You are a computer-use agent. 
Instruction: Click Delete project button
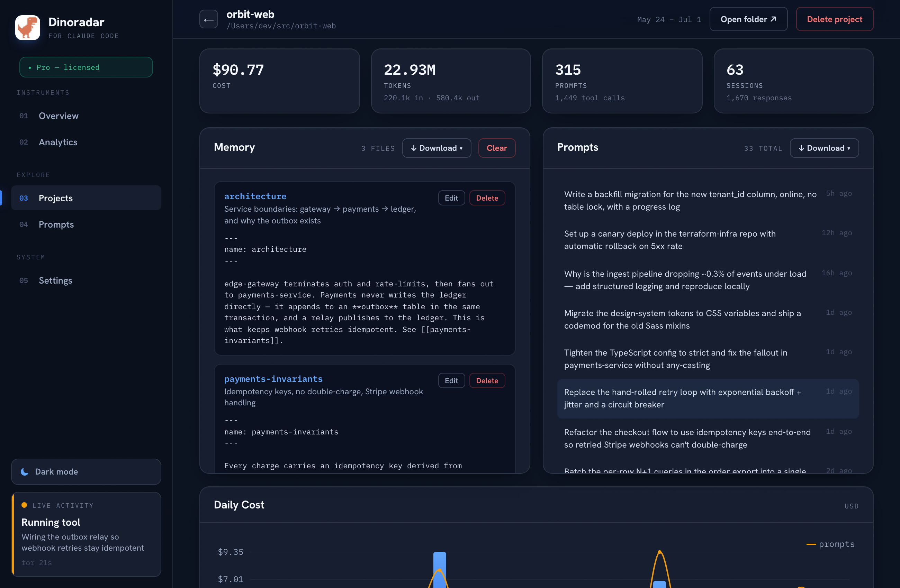click(834, 19)
